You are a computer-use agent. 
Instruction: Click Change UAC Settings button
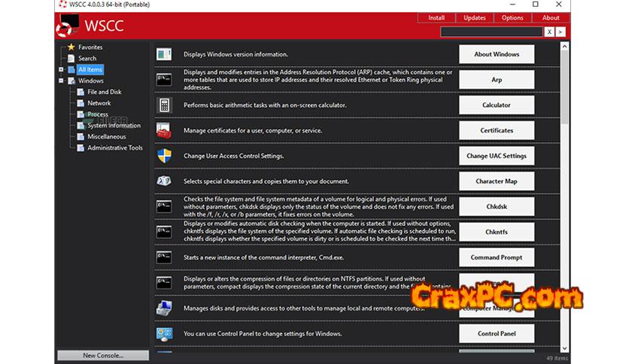click(497, 156)
